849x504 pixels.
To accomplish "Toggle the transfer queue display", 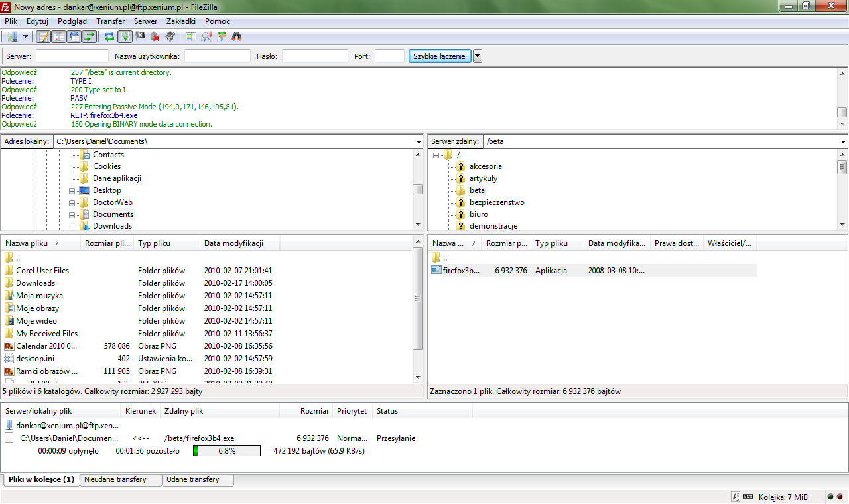I will click(x=90, y=36).
